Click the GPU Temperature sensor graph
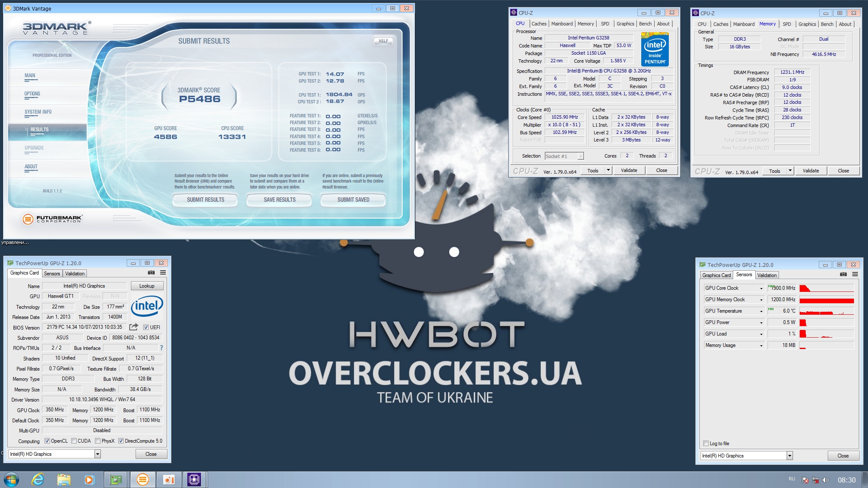The height and width of the screenshot is (488, 868). [x=826, y=311]
